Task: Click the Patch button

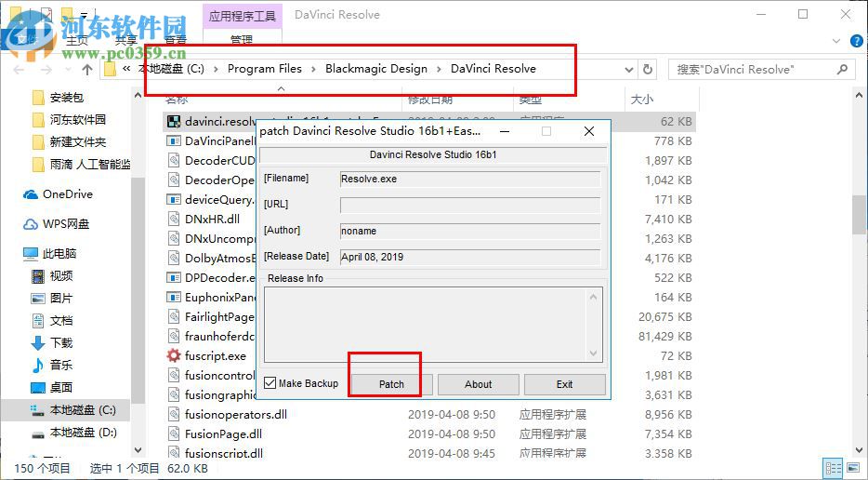Action: [391, 384]
